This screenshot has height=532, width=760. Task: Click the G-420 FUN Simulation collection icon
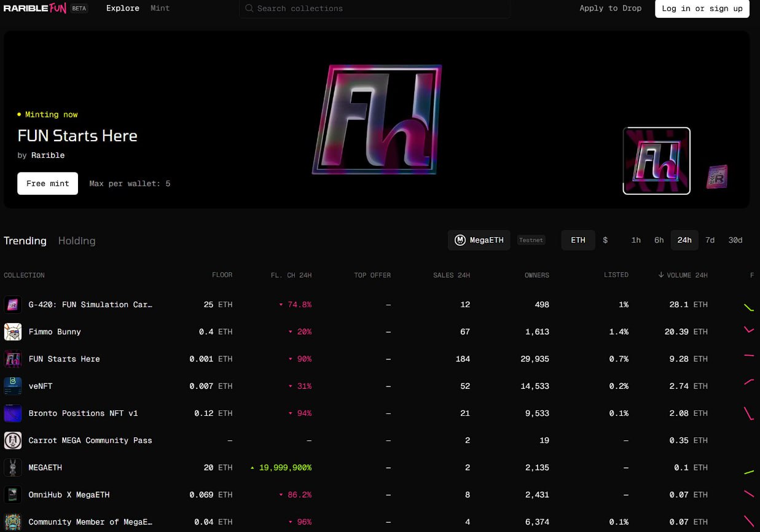(x=13, y=305)
